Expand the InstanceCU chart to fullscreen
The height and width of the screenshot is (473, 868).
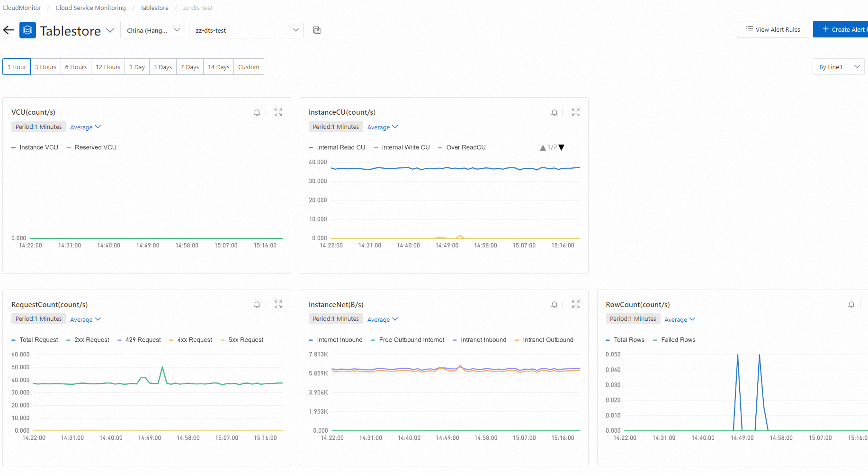point(576,112)
